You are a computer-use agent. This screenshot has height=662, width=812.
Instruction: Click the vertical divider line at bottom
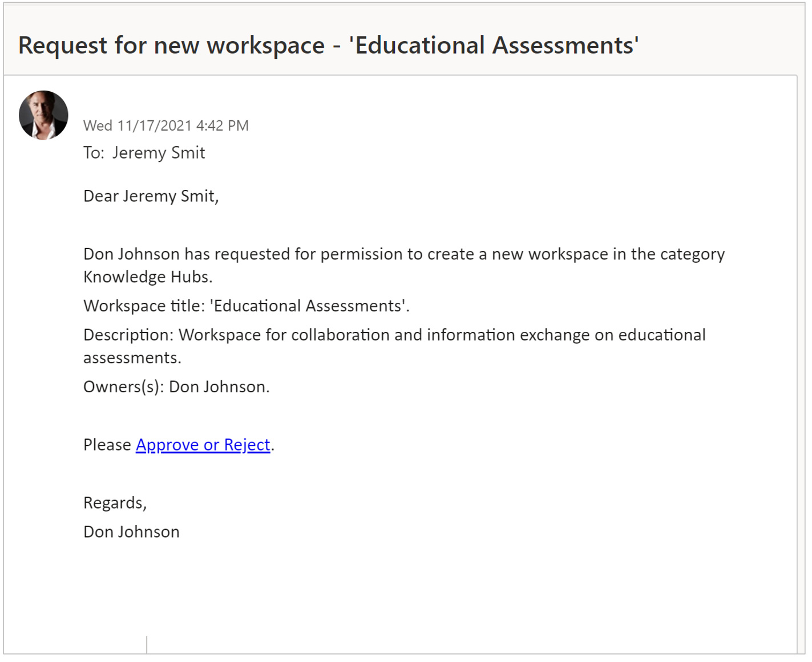147,645
